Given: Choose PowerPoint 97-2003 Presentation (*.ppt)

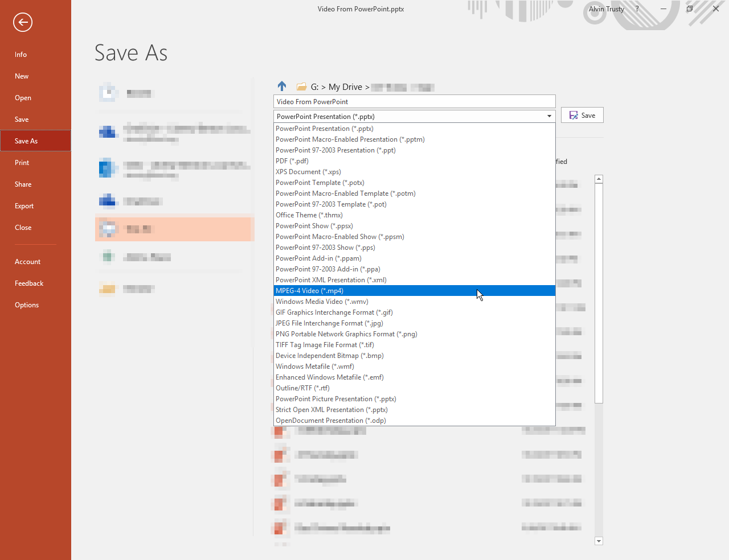Looking at the screenshot, I should coord(414,150).
